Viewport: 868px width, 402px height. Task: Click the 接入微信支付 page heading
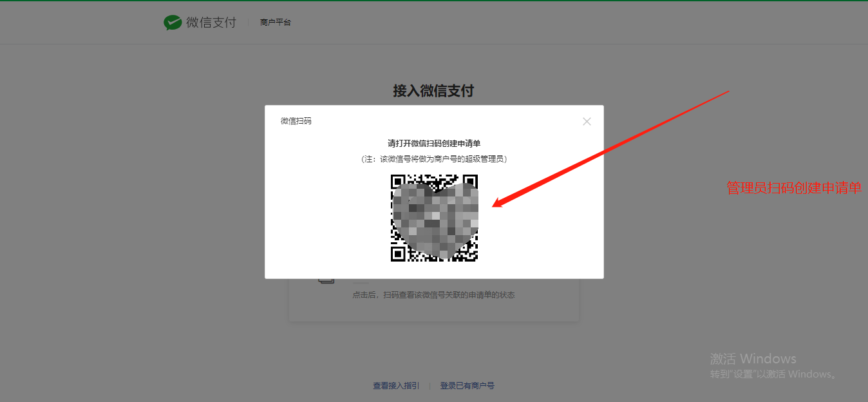433,91
